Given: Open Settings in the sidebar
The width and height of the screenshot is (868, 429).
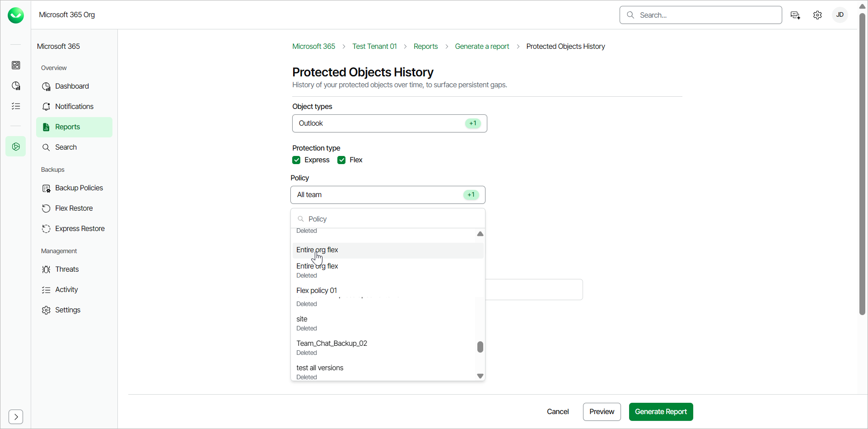Looking at the screenshot, I should coord(74,310).
